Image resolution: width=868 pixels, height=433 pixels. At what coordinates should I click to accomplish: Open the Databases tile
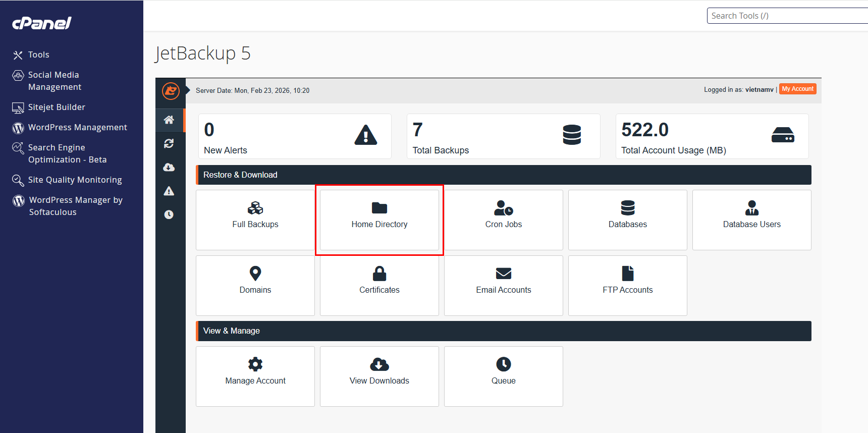628,220
